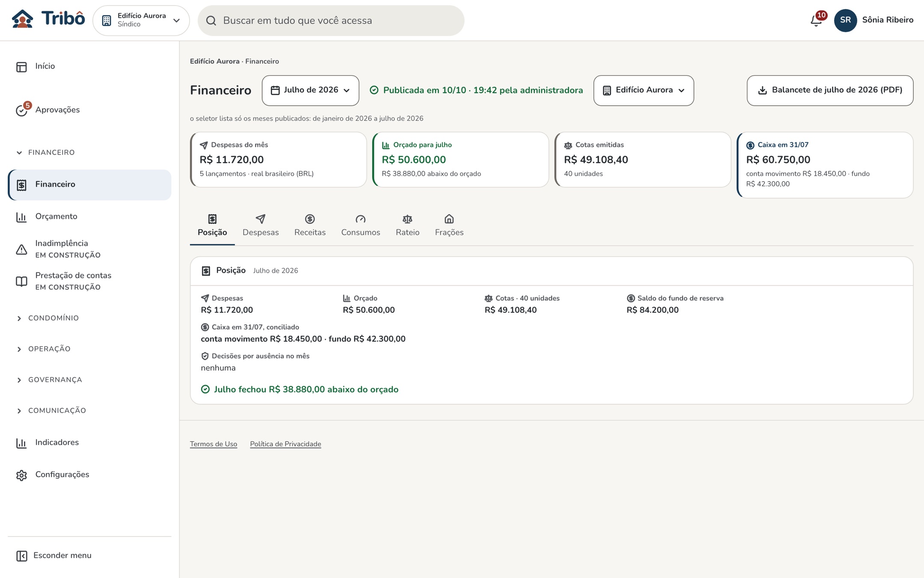The height and width of the screenshot is (578, 924).
Task: Click the Caixa em 31/07 summary card
Action: (x=825, y=165)
